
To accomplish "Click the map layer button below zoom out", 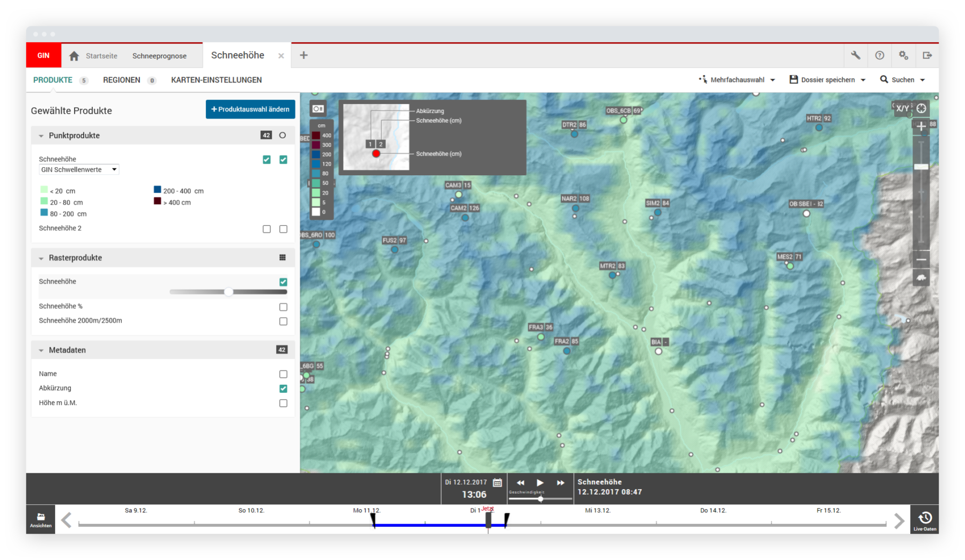I will pos(921,278).
